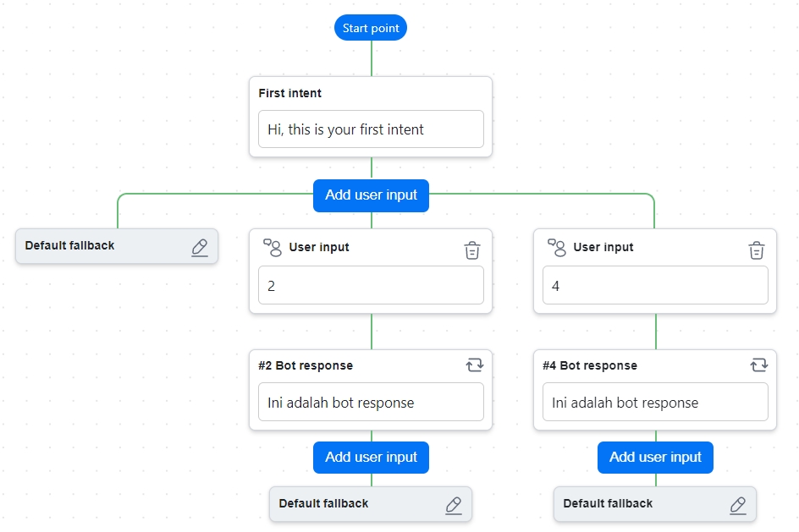Click Add user input under #4 Bot response
This screenshot has height=532, width=799.
coord(654,457)
